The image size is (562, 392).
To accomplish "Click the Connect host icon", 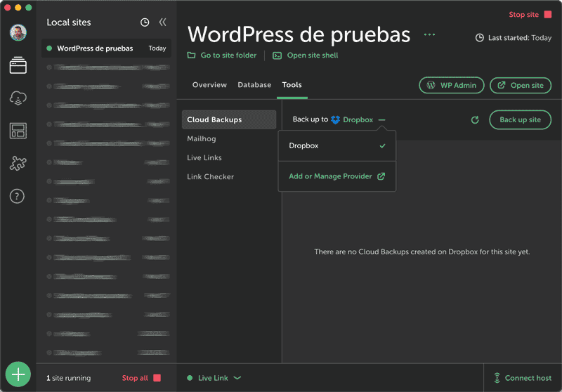I will click(497, 378).
